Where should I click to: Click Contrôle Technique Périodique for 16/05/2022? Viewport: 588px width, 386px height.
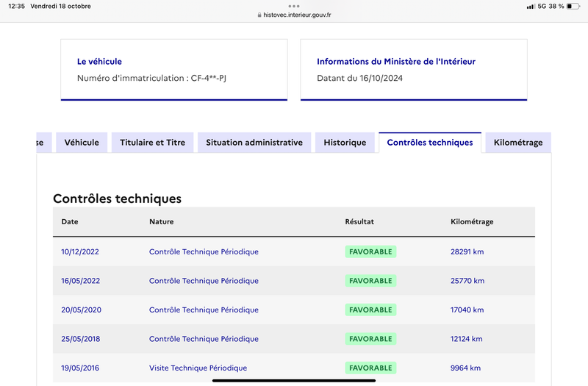coord(204,281)
